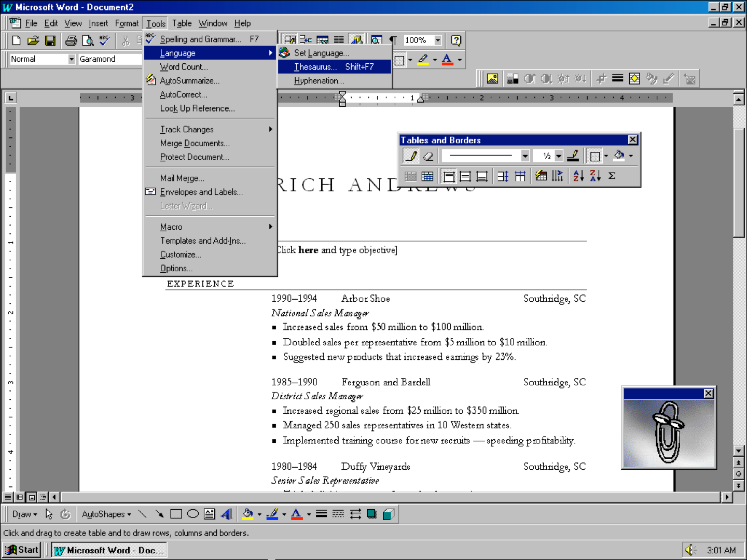
Task: Toggle Align Top in Tables and Borders
Action: pyautogui.click(x=449, y=176)
